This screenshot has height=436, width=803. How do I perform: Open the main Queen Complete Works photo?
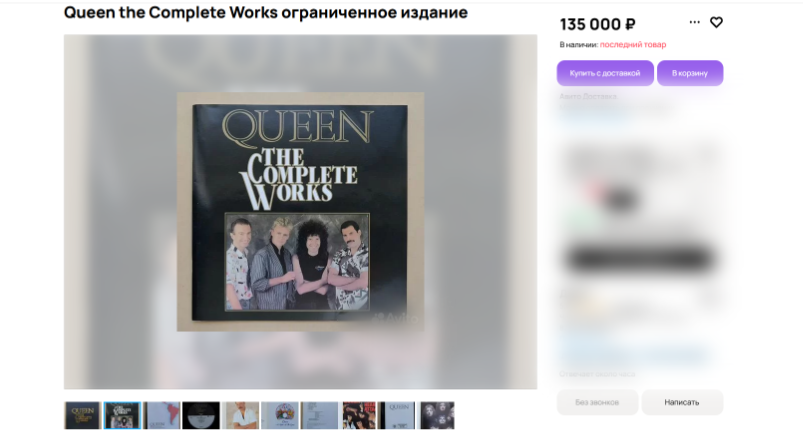pyautogui.click(x=300, y=212)
